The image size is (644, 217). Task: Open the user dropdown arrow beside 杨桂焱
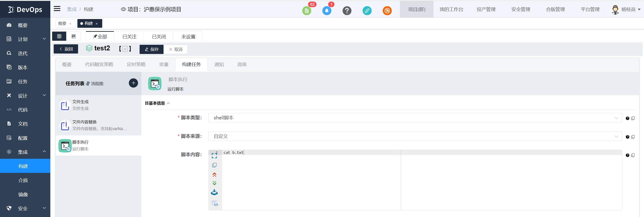[x=639, y=9]
